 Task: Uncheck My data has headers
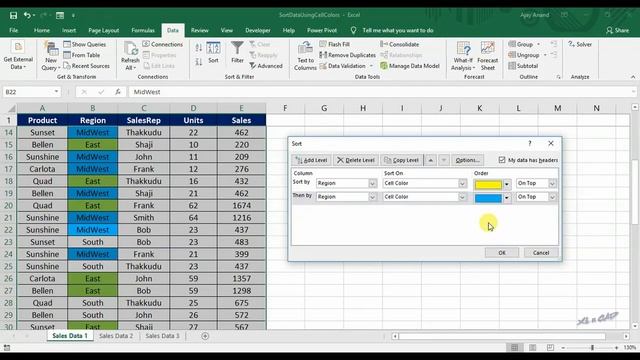pos(502,160)
